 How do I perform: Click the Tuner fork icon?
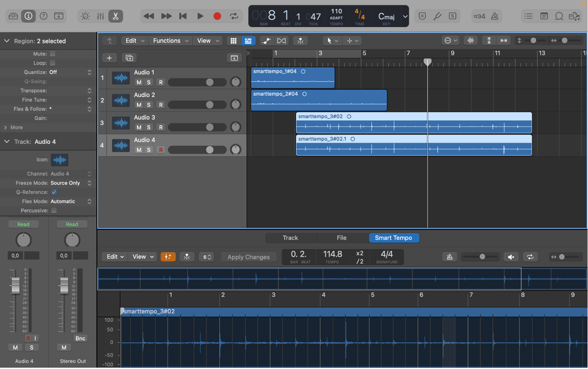(437, 16)
